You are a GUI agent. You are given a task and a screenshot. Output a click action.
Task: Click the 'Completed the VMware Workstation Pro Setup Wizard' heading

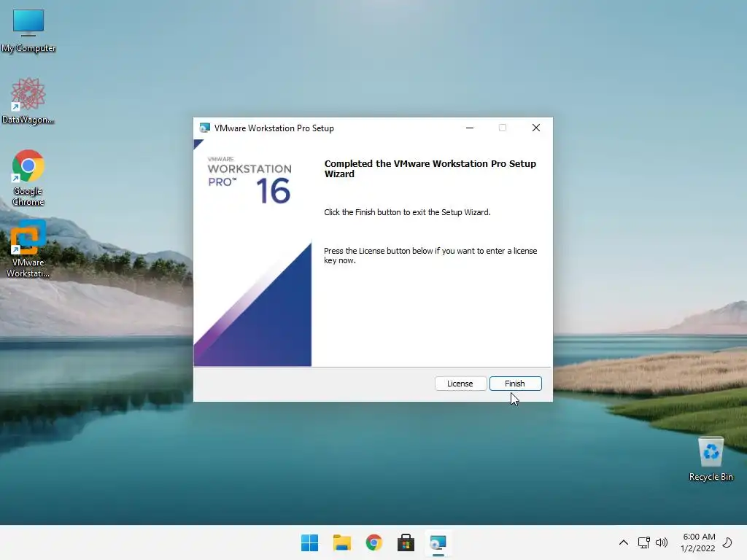click(x=430, y=168)
